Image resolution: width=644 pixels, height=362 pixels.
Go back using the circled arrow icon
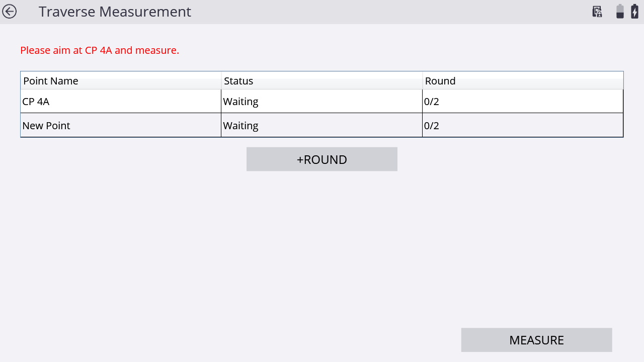10,12
